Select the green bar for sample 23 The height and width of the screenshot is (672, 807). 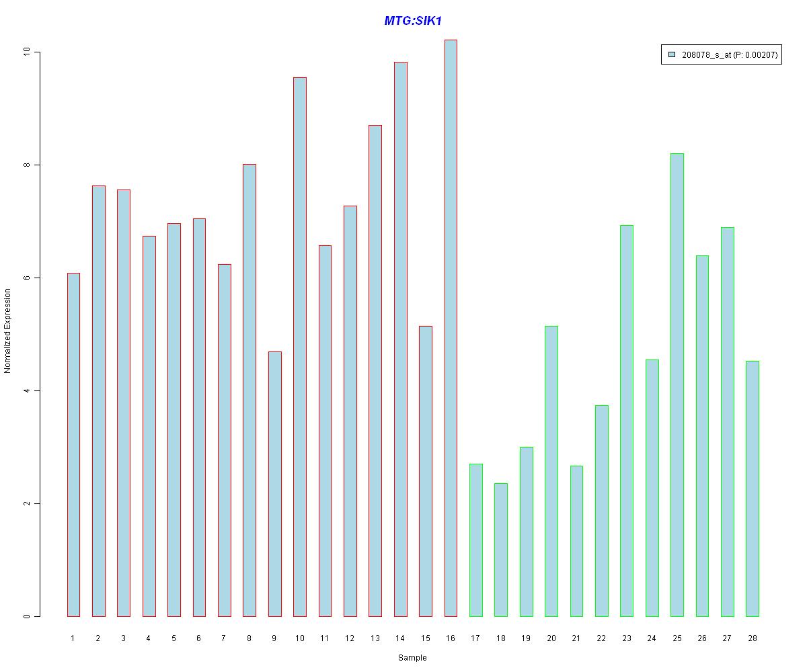pyautogui.click(x=627, y=421)
